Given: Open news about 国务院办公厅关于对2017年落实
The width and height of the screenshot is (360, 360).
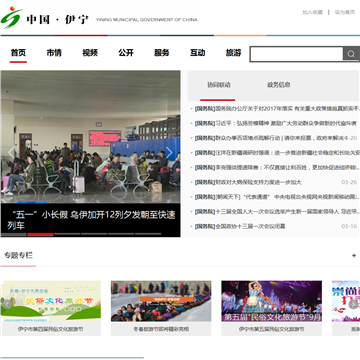Looking at the screenshot, I should tap(277, 108).
